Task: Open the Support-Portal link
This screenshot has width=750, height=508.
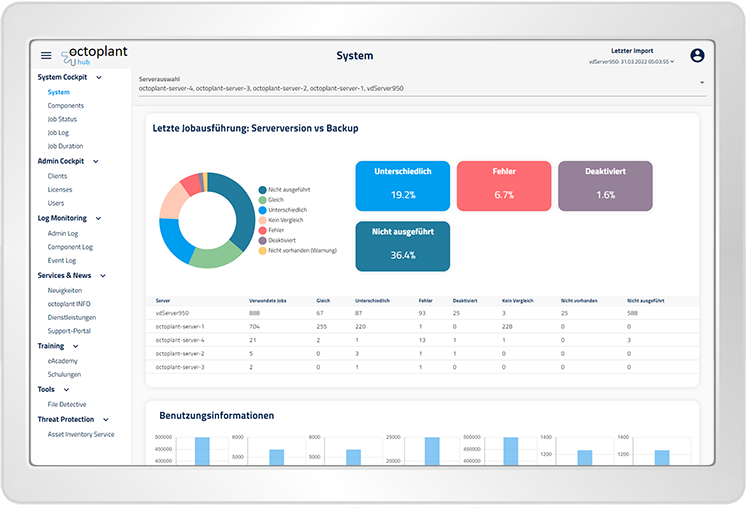Action: [69, 330]
